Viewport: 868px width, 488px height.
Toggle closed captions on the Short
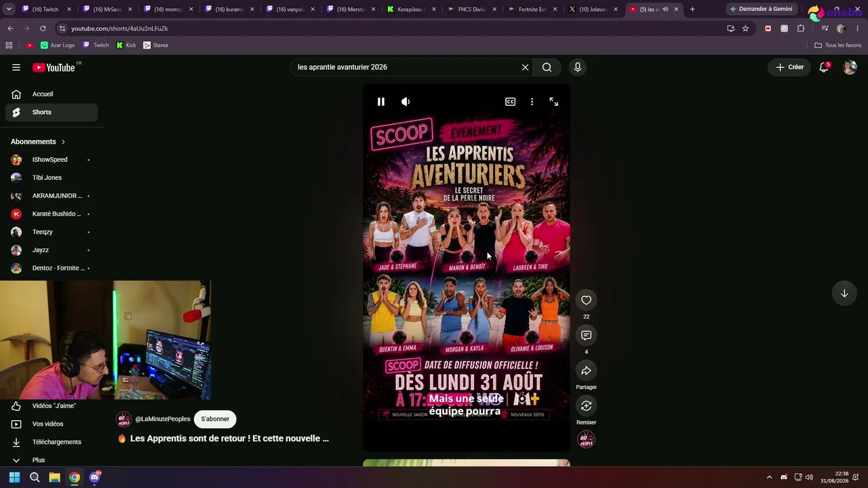click(x=510, y=102)
